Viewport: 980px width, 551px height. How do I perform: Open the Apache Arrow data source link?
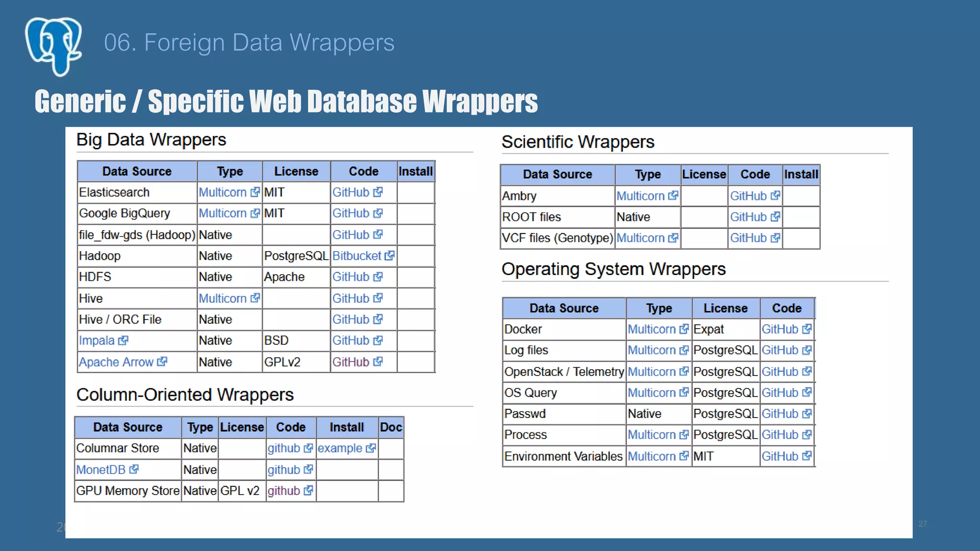click(123, 362)
